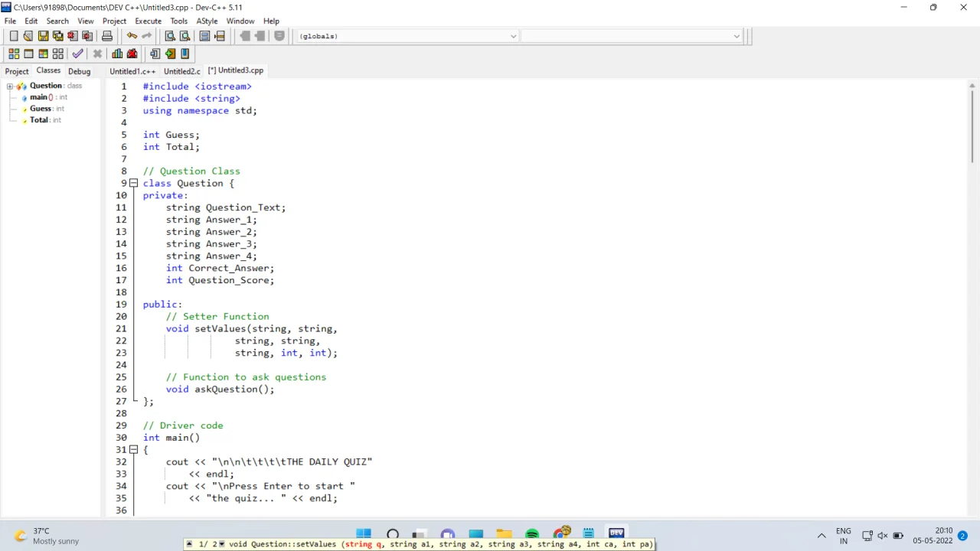Collapse the main() function code fold
Viewport: 980px width, 551px height.
[133, 449]
